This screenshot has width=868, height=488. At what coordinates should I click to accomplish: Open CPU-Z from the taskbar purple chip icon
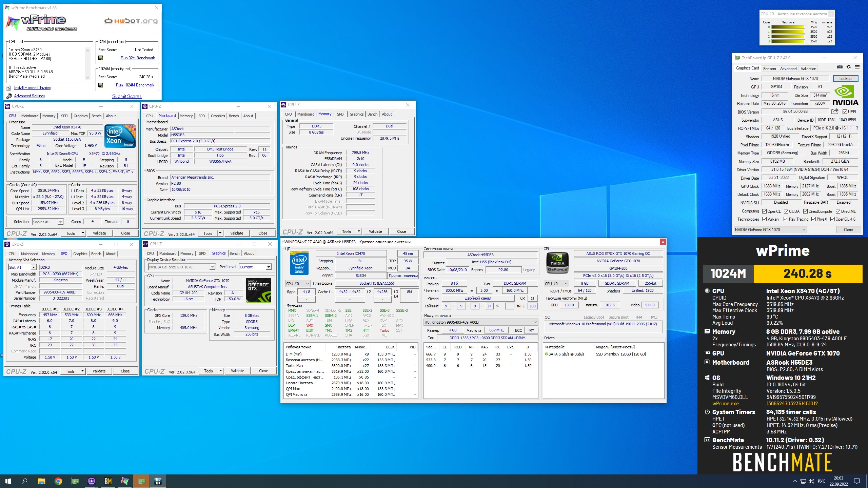pyautogui.click(x=91, y=481)
